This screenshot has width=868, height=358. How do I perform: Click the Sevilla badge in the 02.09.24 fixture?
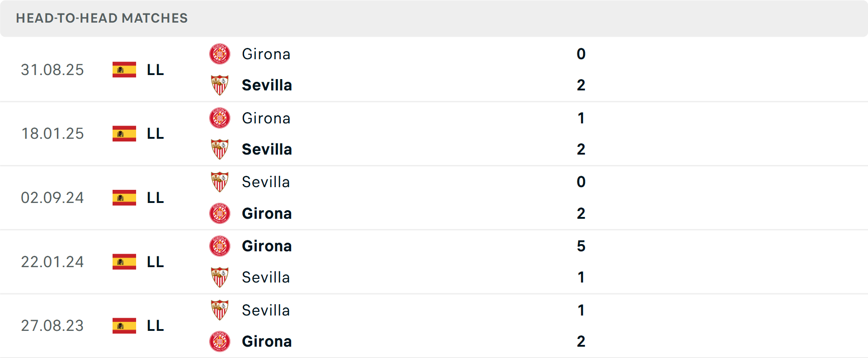coord(220,182)
